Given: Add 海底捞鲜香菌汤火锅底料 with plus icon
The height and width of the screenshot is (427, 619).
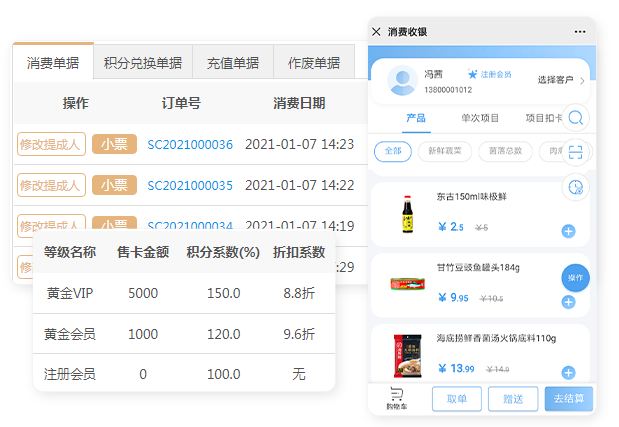Looking at the screenshot, I should tap(568, 373).
